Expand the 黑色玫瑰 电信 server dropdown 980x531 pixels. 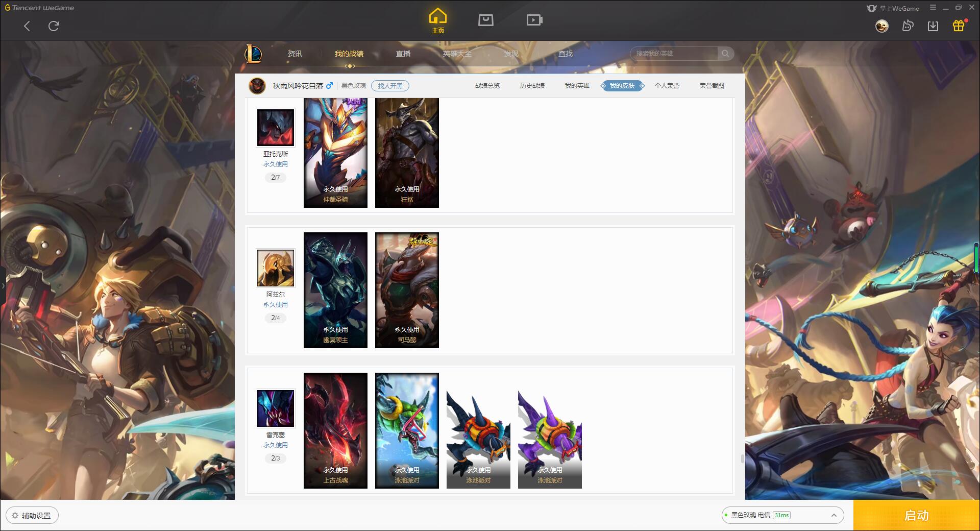pos(782,515)
